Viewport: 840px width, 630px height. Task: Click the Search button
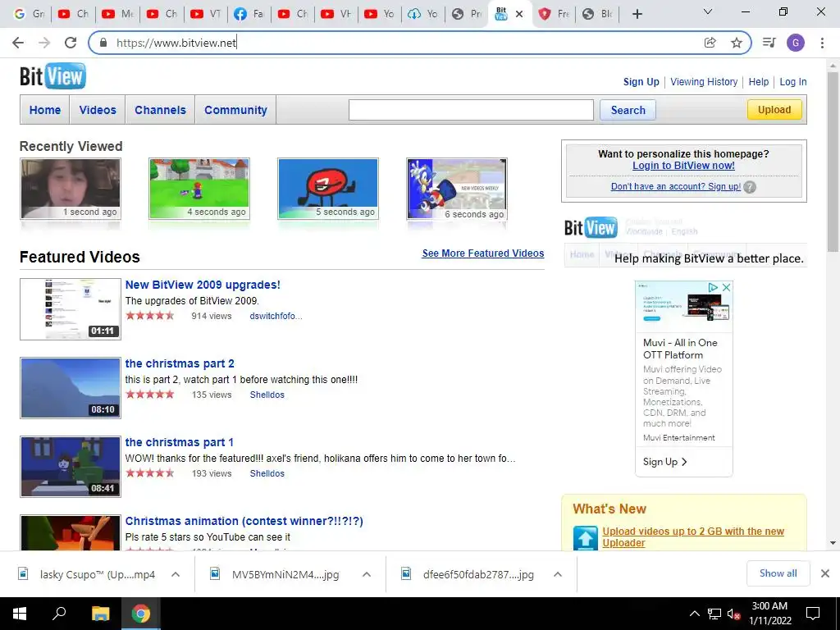[628, 110]
